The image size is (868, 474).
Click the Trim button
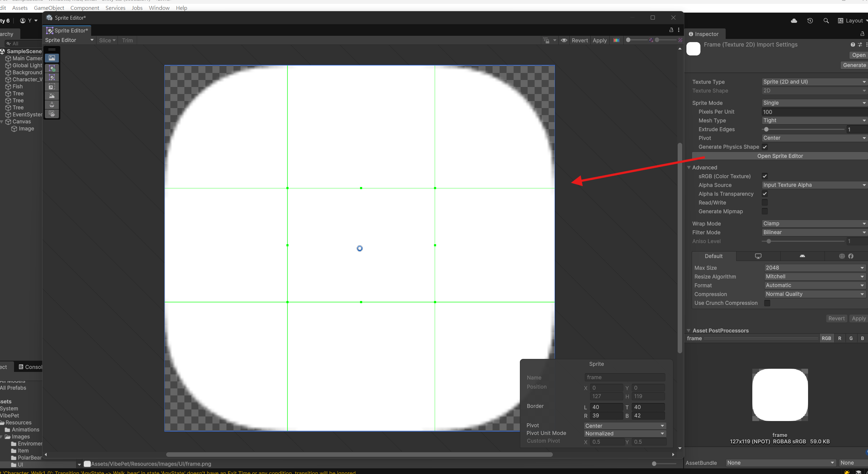click(x=127, y=40)
